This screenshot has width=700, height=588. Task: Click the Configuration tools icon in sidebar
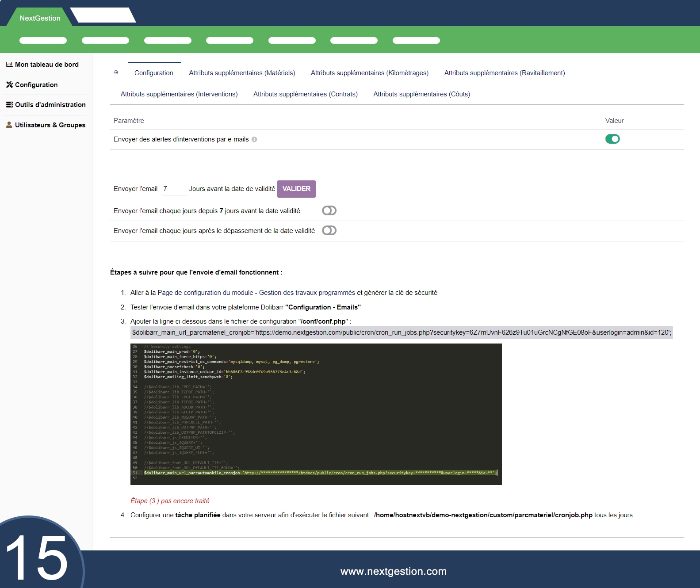(x=9, y=85)
